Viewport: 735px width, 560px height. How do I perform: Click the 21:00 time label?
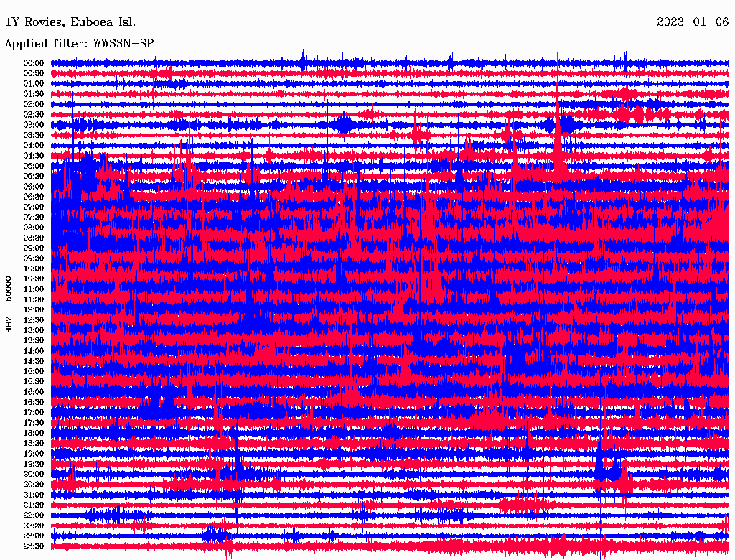pos(34,495)
